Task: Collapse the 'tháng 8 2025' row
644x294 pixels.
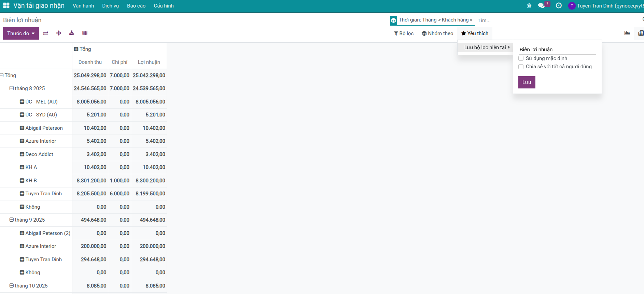Action: click(x=12, y=88)
